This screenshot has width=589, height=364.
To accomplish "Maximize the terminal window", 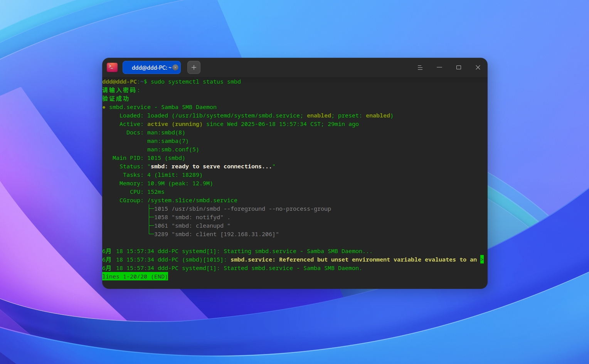I will pyautogui.click(x=459, y=67).
